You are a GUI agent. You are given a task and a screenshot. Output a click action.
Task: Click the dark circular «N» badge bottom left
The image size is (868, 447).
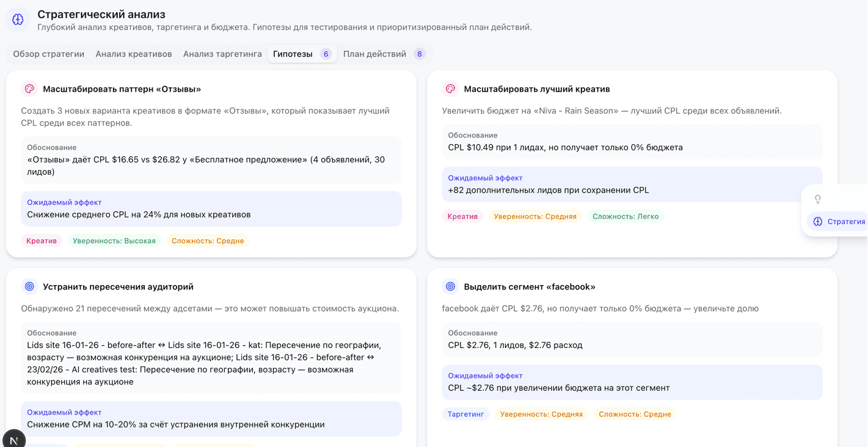pyautogui.click(x=13, y=438)
